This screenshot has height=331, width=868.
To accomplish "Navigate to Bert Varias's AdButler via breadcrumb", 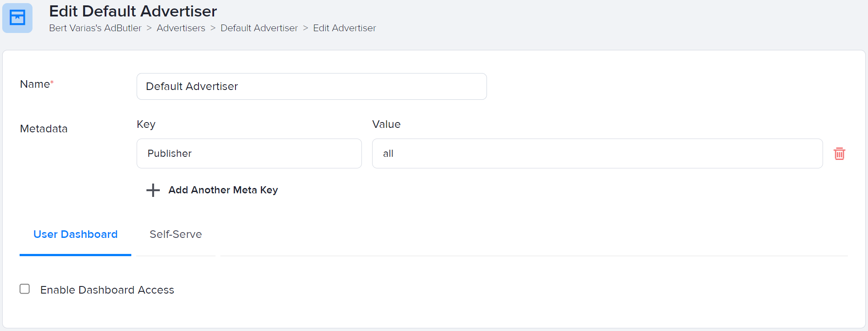I will [x=95, y=28].
